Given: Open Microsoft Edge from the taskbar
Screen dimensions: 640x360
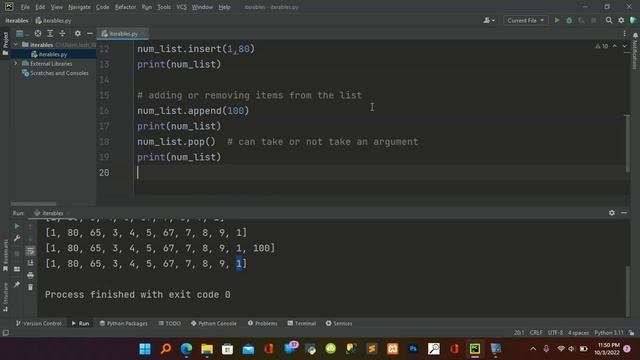Looking at the screenshot, I should (x=186, y=349).
